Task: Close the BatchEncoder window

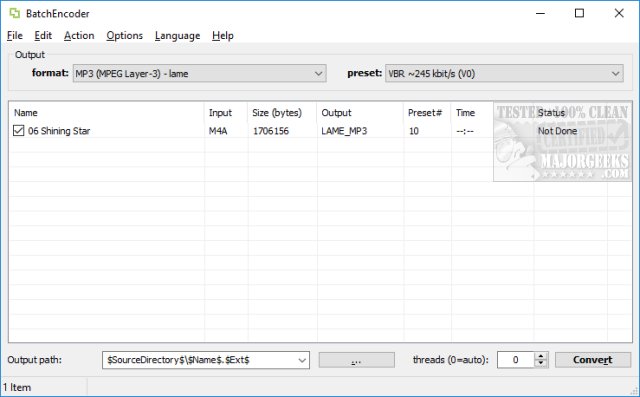Action: point(619,13)
